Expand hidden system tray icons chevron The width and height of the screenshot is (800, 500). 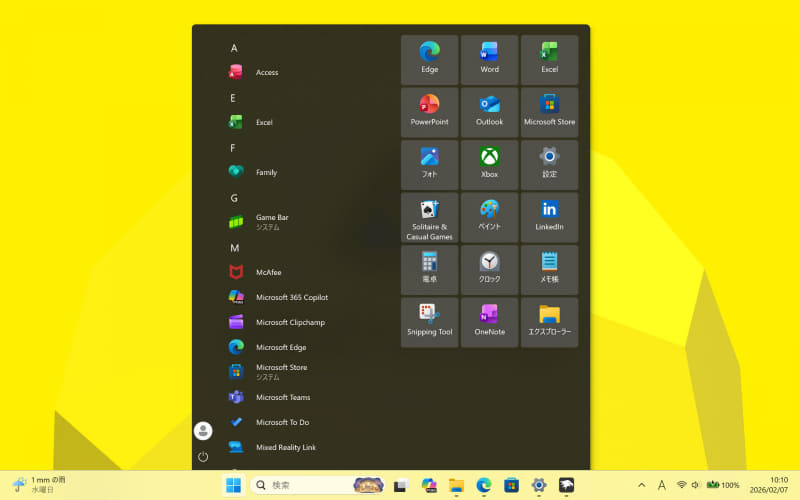[x=642, y=485]
